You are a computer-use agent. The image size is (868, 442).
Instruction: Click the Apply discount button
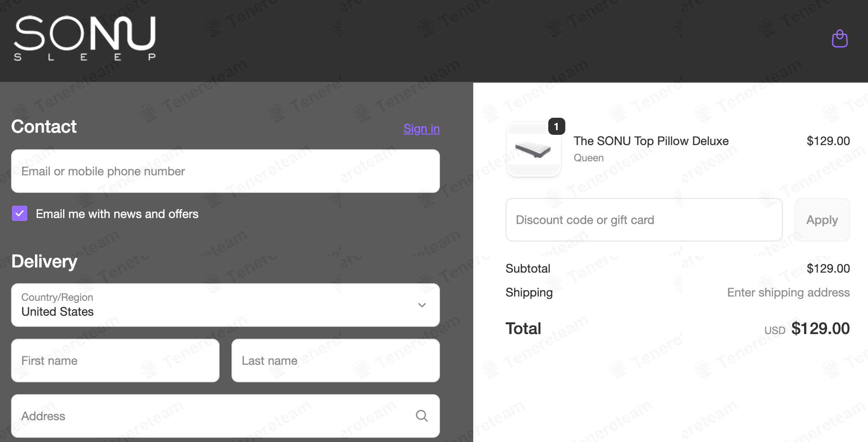point(822,220)
